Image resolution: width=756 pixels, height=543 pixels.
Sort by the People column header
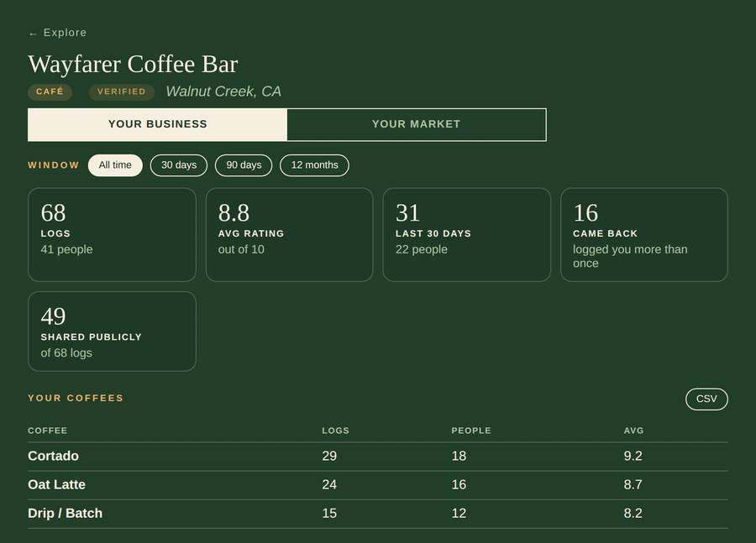(x=471, y=431)
